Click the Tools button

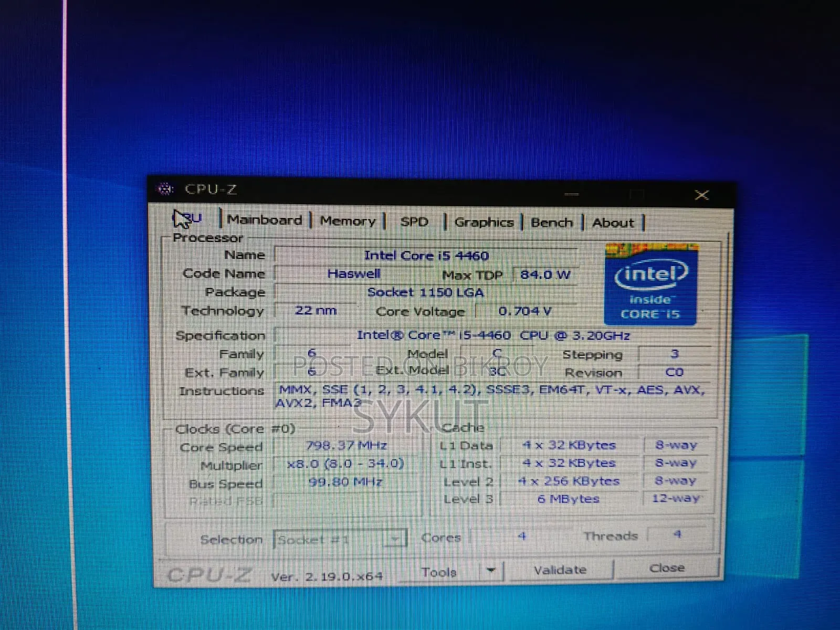(439, 572)
